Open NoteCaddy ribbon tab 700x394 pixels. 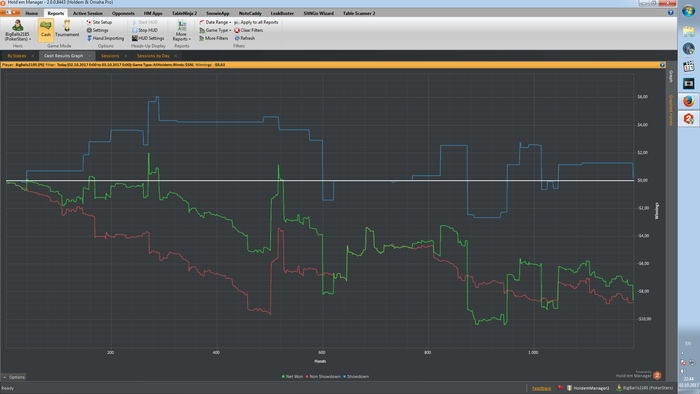pyautogui.click(x=250, y=13)
